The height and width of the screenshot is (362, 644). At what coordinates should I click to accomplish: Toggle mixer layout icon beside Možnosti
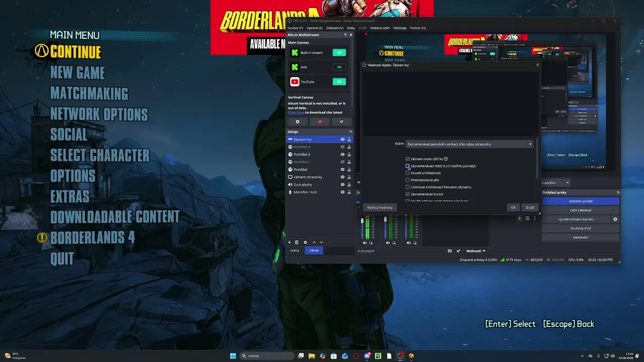450,251
